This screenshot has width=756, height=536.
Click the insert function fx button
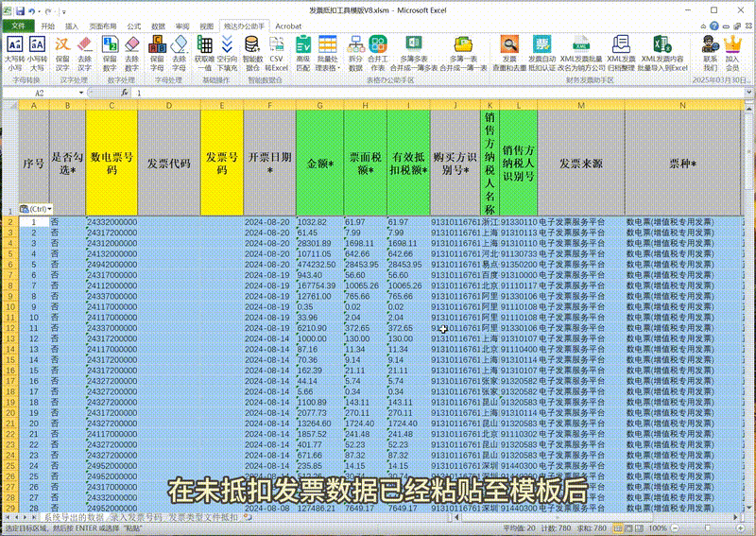tap(125, 93)
